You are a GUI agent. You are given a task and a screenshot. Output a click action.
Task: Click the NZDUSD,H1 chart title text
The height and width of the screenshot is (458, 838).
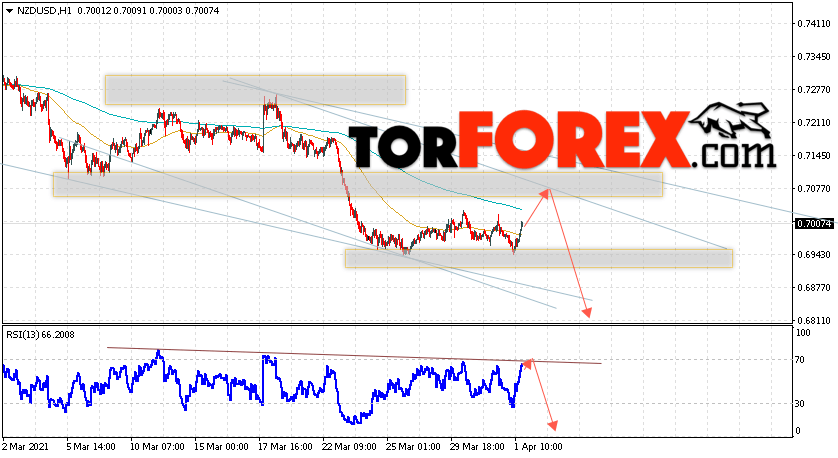(44, 11)
